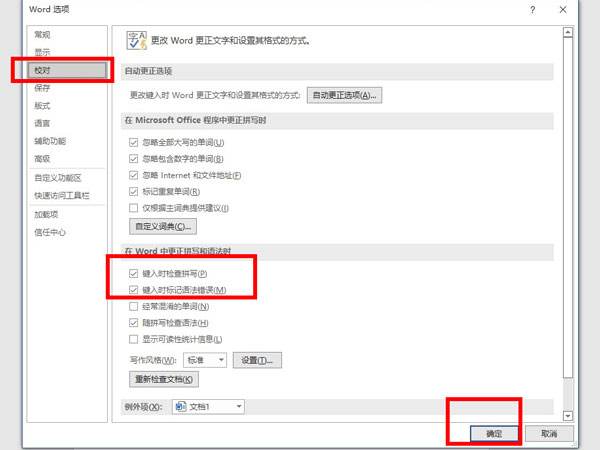Open the 自定义词典(C)... button
This screenshot has height=450, width=600.
(x=163, y=227)
